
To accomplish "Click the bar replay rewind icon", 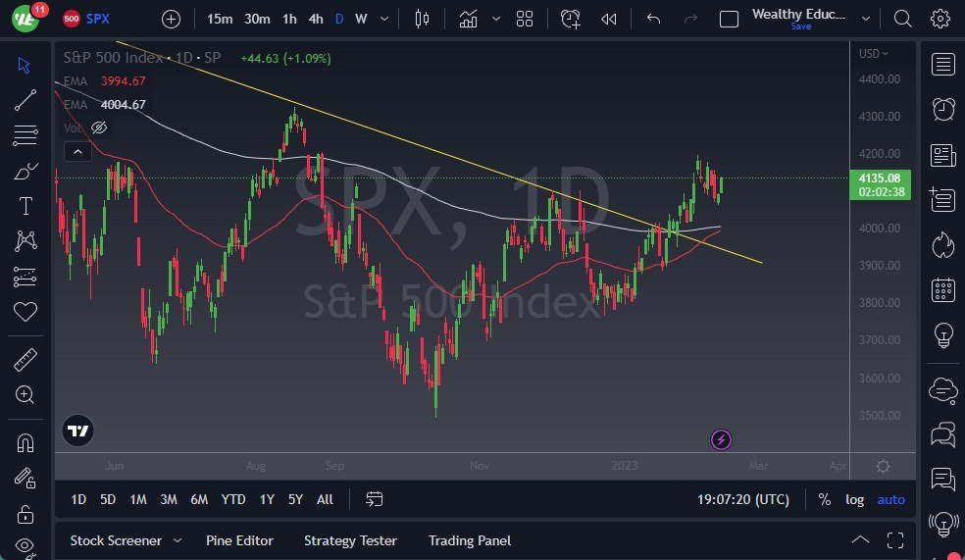I will (609, 19).
